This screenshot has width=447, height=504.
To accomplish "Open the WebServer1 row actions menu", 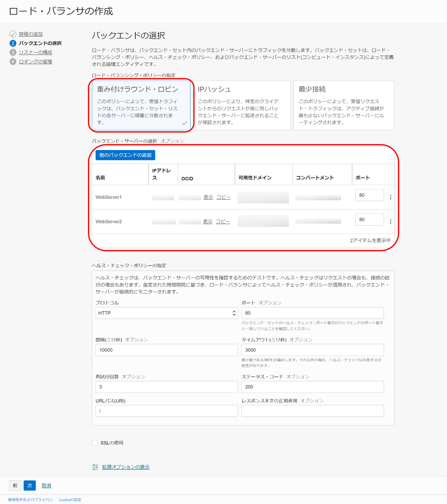I will click(x=390, y=197).
